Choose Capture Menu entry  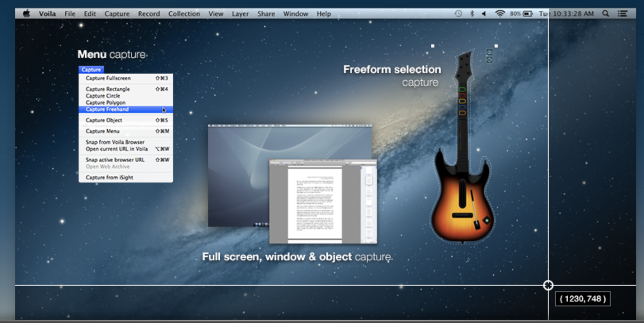click(126, 131)
